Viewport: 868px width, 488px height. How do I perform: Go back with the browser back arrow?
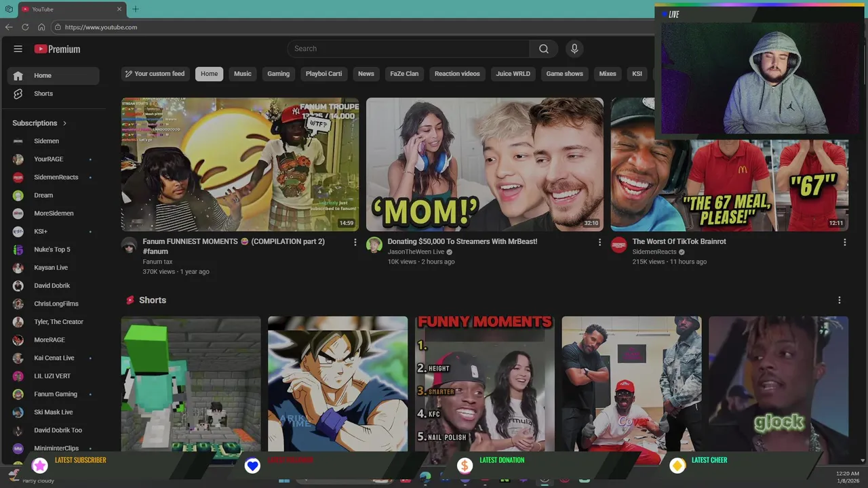click(9, 27)
